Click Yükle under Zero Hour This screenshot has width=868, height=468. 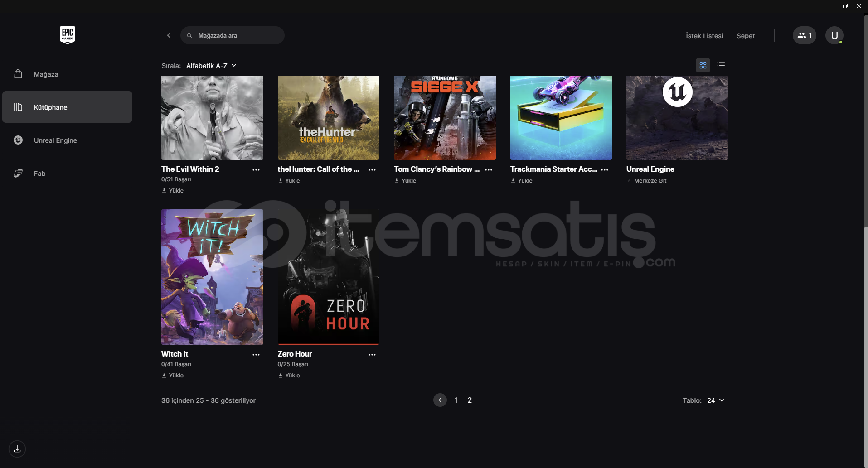(x=289, y=376)
